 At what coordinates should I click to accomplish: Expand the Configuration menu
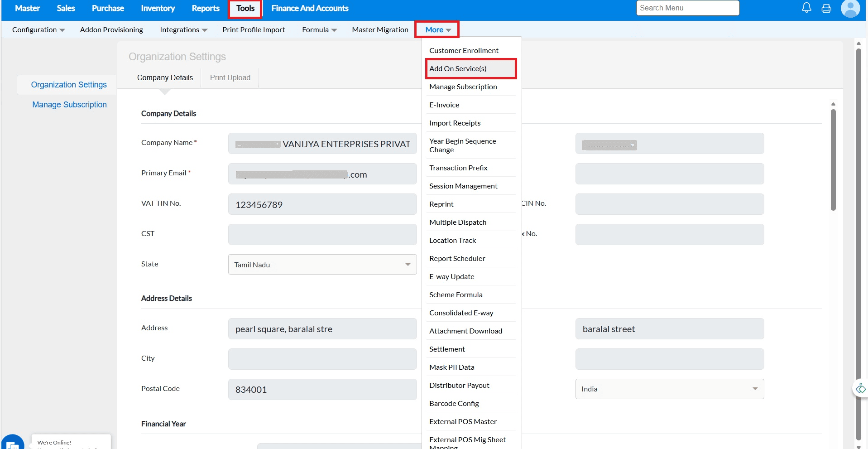point(38,30)
